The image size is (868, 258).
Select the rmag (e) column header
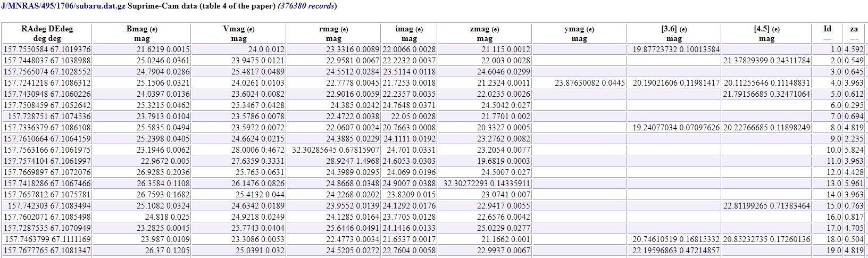point(333,34)
